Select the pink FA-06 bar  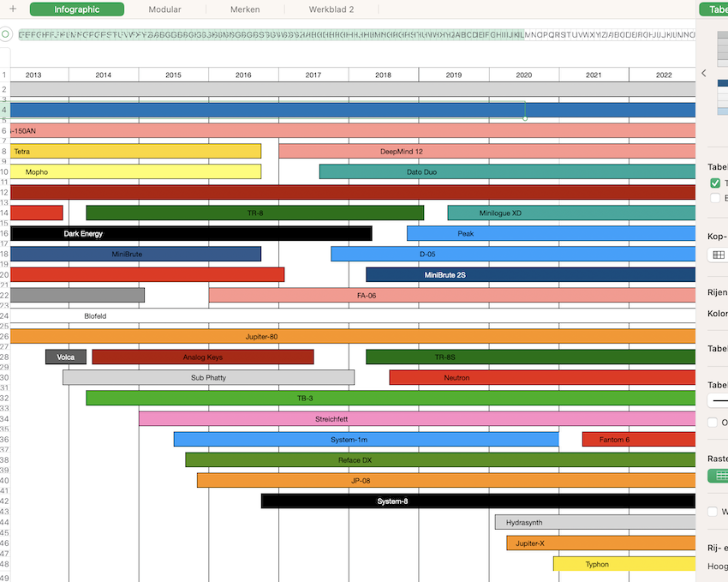point(452,296)
